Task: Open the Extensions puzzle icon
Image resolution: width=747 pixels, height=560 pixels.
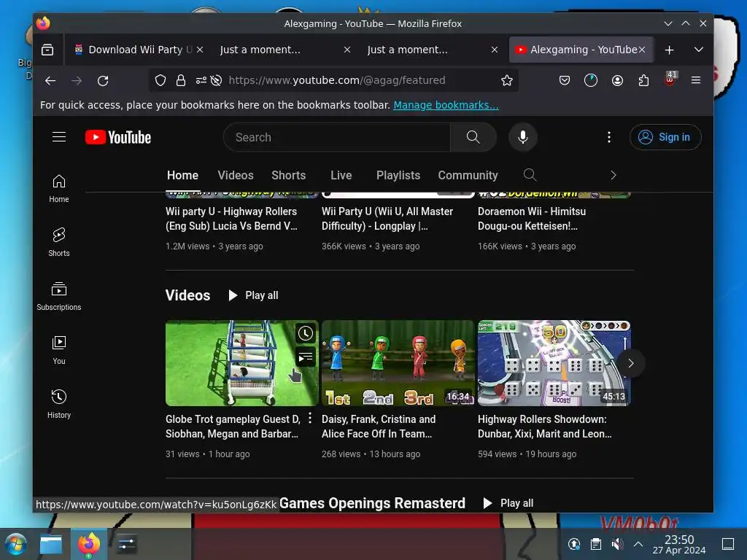Action: click(x=643, y=80)
